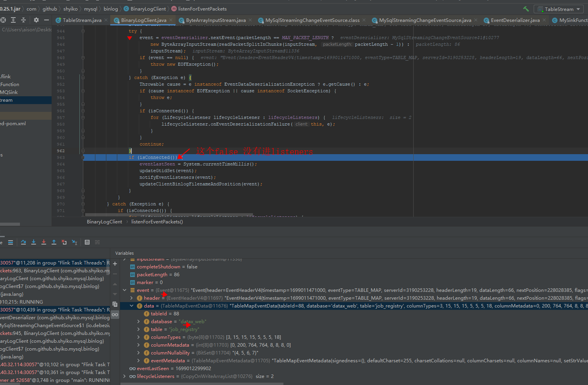The width and height of the screenshot is (588, 385).
Task: Select the 'marker = 0' variable row
Action: (x=354, y=282)
